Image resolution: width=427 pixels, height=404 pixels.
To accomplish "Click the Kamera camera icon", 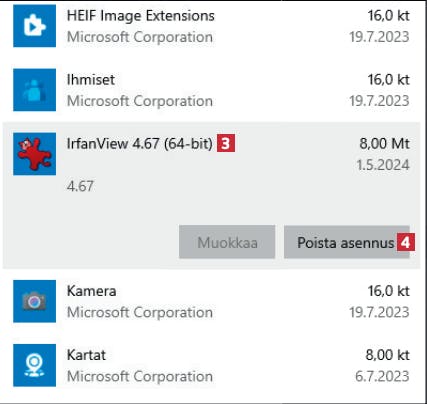I will point(35,301).
